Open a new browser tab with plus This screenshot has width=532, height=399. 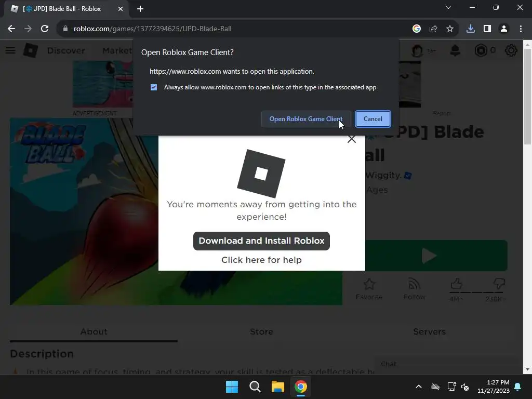140,9
